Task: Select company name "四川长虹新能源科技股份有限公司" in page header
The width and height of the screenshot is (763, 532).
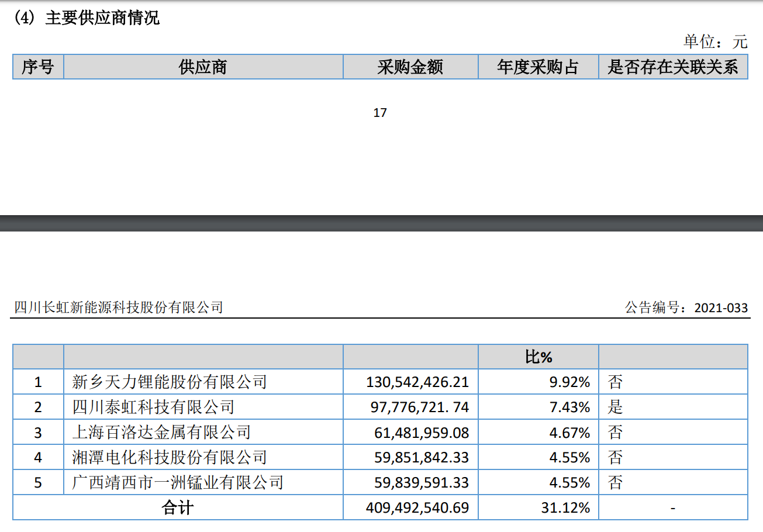Action: [119, 307]
